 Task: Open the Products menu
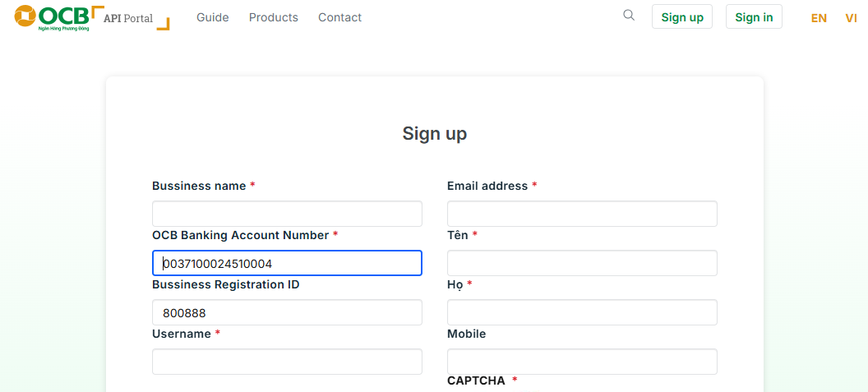coord(274,17)
